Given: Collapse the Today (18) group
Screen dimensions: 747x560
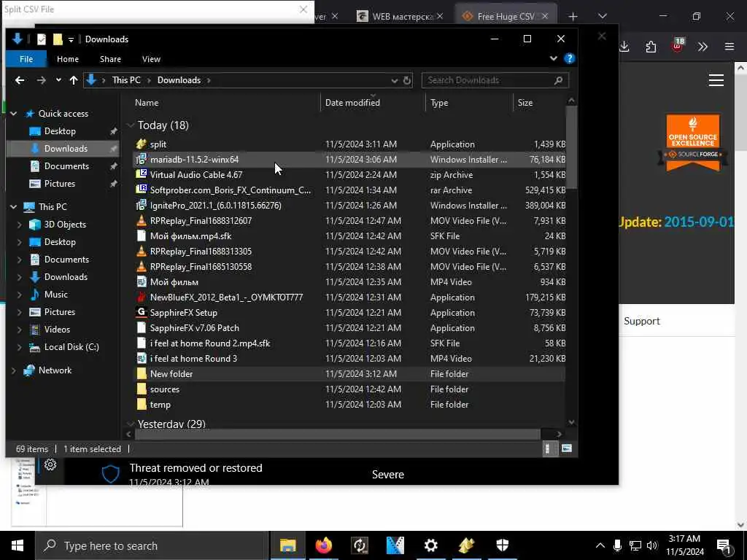Looking at the screenshot, I should 130,125.
